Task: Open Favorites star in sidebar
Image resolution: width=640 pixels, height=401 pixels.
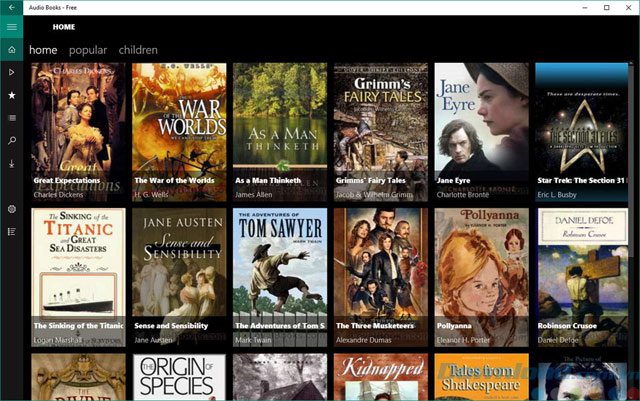Action: click(11, 95)
